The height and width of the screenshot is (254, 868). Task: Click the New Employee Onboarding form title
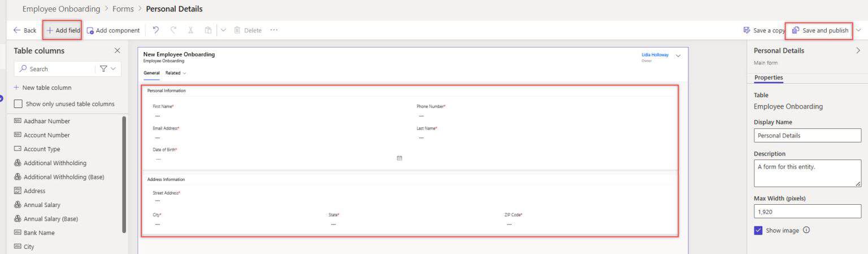(179, 54)
